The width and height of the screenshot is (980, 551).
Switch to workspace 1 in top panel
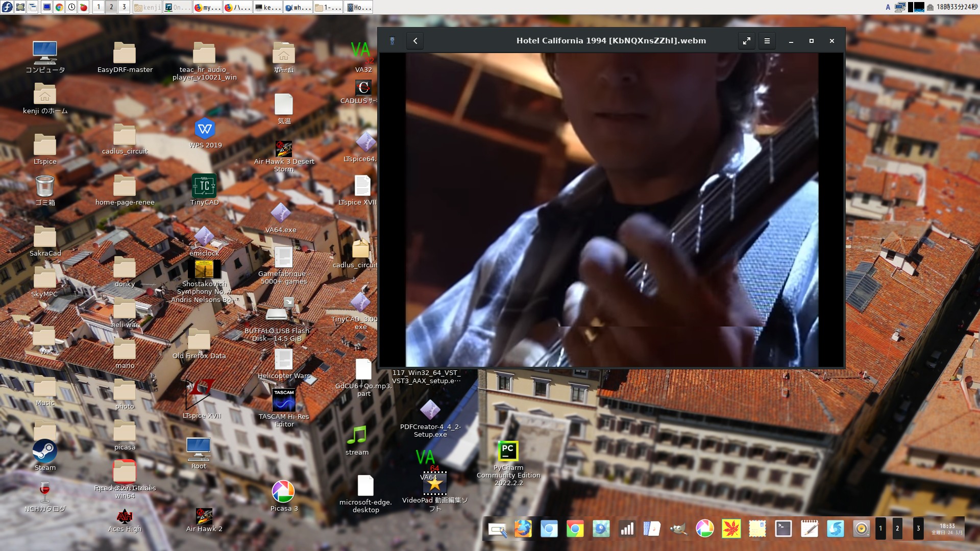(x=99, y=7)
